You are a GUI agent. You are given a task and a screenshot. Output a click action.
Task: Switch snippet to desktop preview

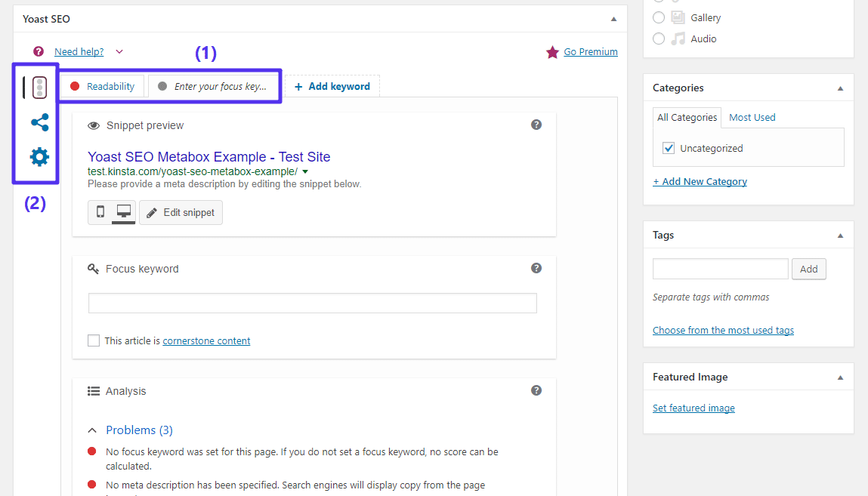click(123, 212)
